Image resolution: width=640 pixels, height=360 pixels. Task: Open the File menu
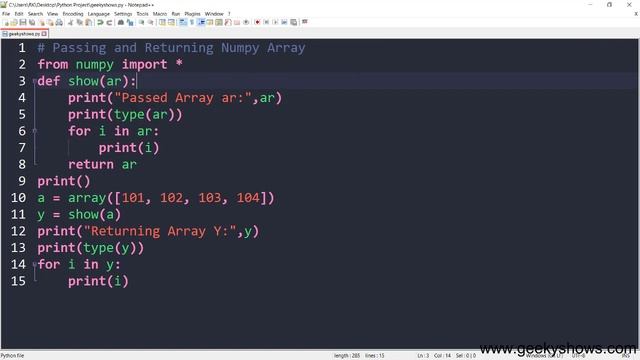pos(6,14)
